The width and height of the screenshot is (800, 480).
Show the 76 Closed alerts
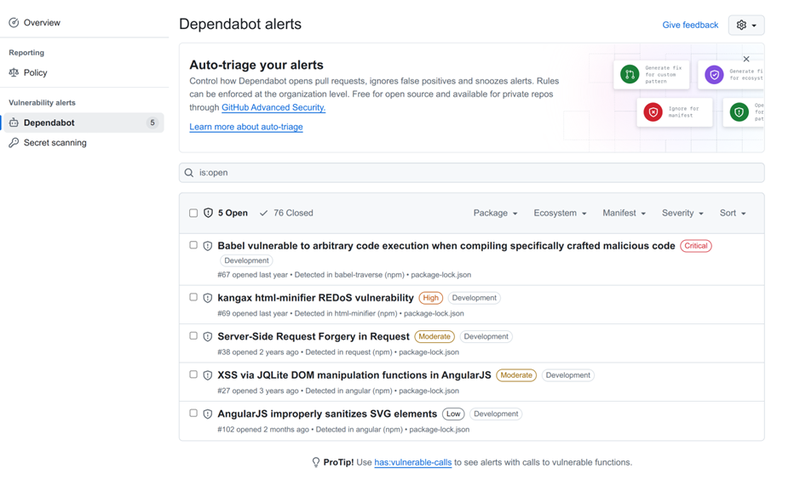[x=286, y=213]
